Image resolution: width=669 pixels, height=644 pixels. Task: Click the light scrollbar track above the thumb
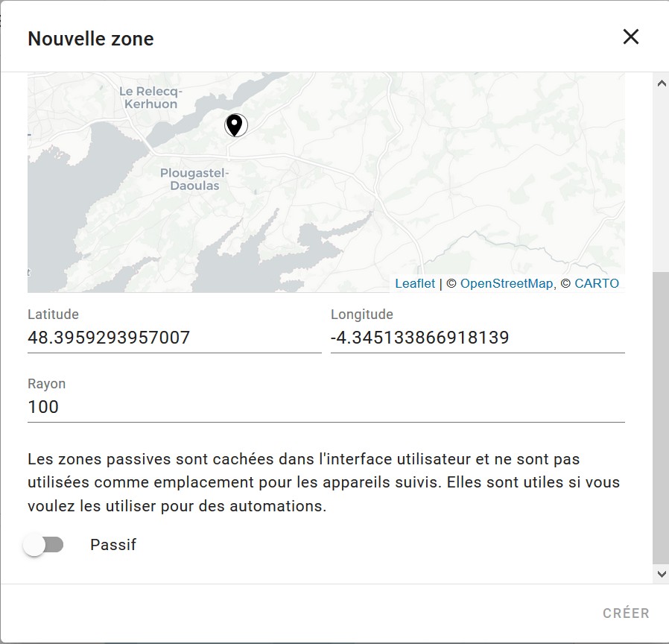tap(661, 181)
